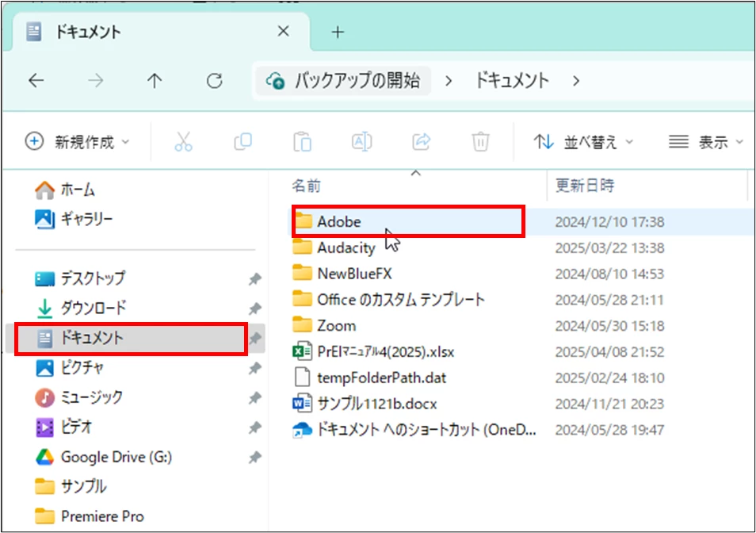This screenshot has height=533, width=756.
Task: Select Office のカスタム テンプレート folder
Action: point(388,300)
